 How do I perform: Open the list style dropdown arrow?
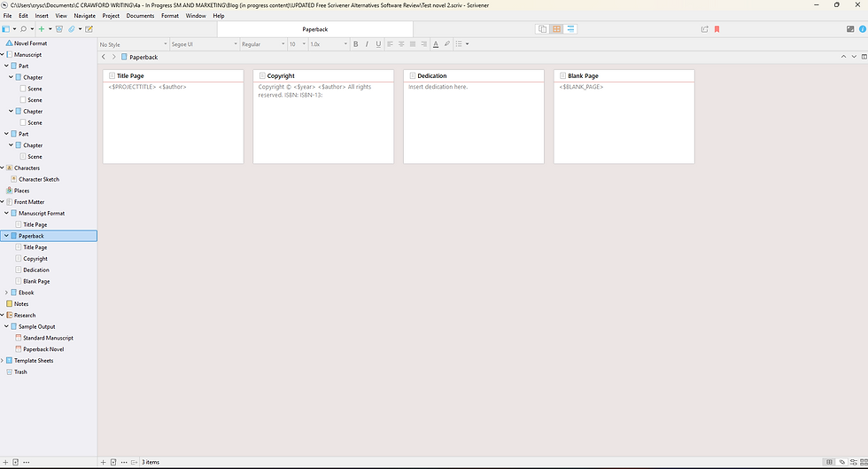pyautogui.click(x=468, y=43)
